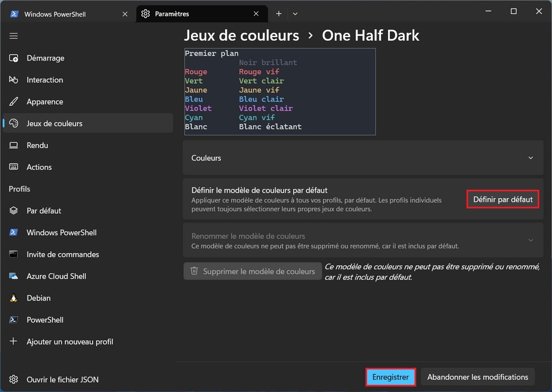Viewport: 552px width, 392px height.
Task: Click the PowerShell profile icon
Action: point(13,320)
